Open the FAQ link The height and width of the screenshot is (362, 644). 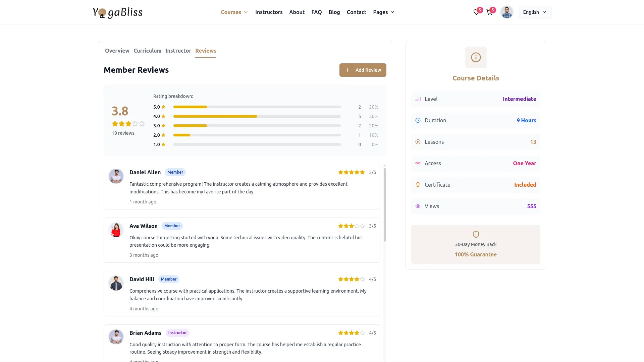(x=316, y=12)
